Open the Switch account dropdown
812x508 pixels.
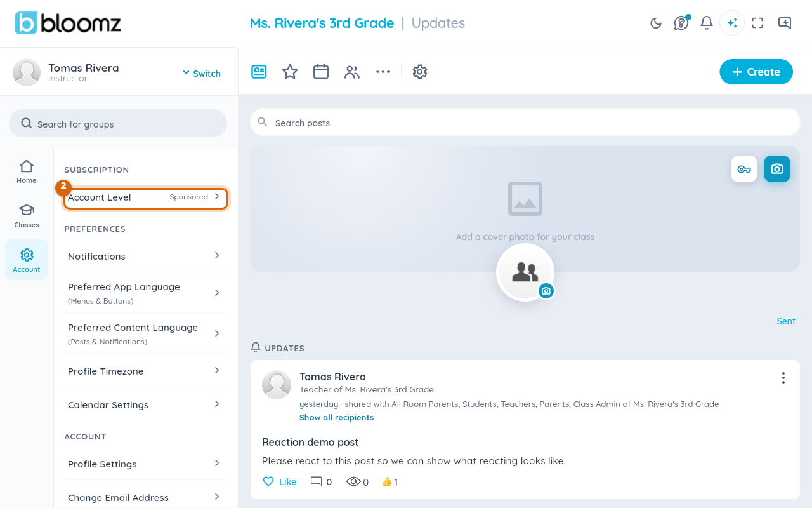(x=202, y=73)
